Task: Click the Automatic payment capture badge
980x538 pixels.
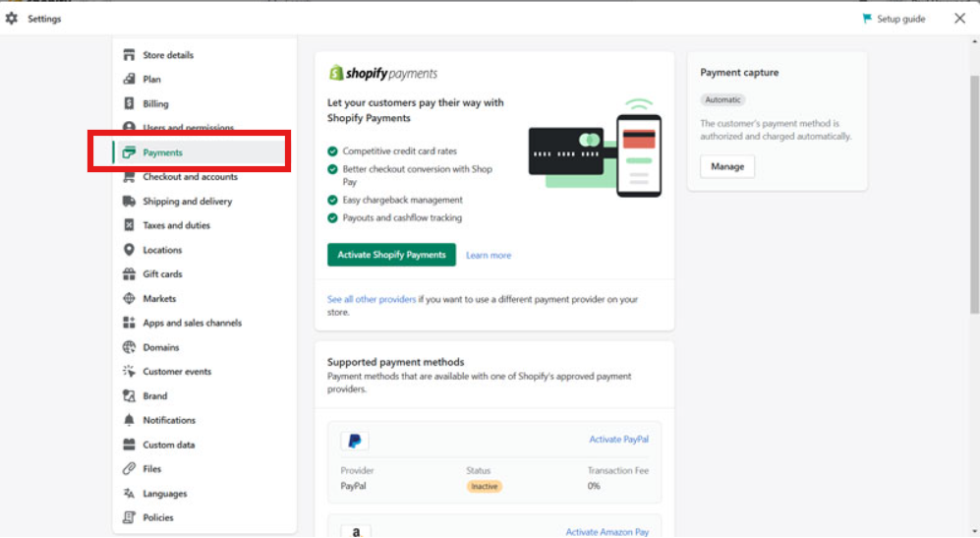Action: click(x=722, y=99)
